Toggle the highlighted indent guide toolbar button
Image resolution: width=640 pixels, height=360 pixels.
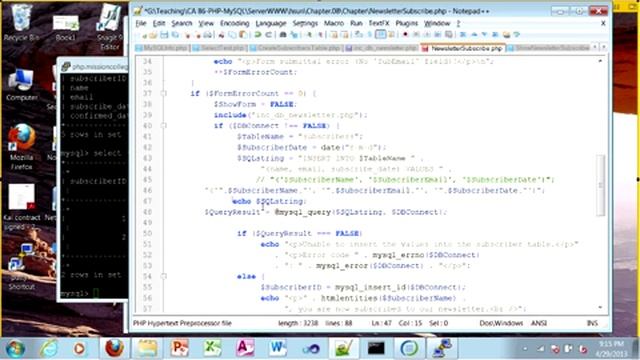tap(381, 35)
